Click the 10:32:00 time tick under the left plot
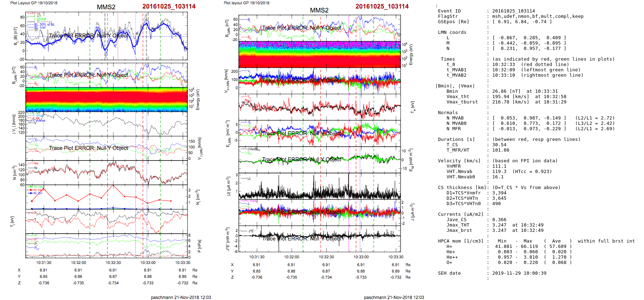The width and height of the screenshot is (644, 300). tap(78, 263)
